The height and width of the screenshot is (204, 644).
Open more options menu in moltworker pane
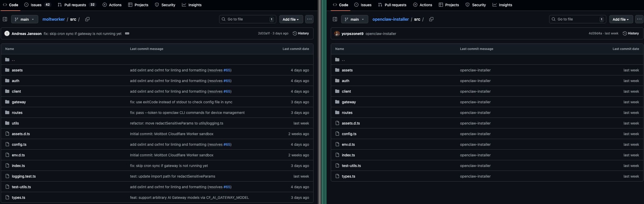point(309,19)
